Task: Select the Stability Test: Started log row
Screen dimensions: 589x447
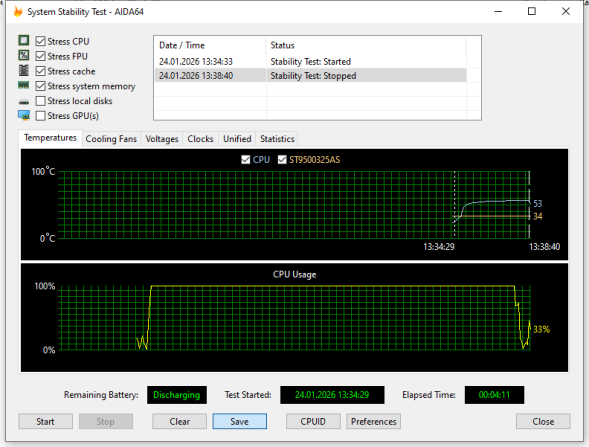Action: (x=311, y=61)
